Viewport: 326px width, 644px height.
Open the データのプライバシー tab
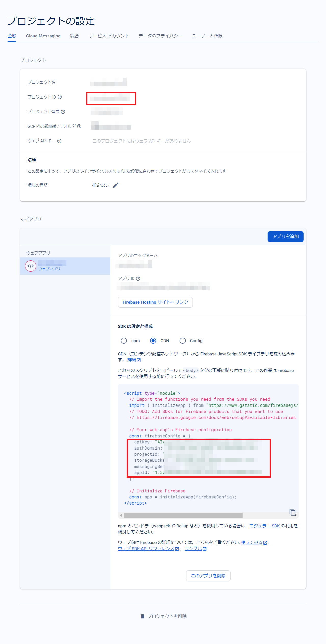click(x=160, y=36)
